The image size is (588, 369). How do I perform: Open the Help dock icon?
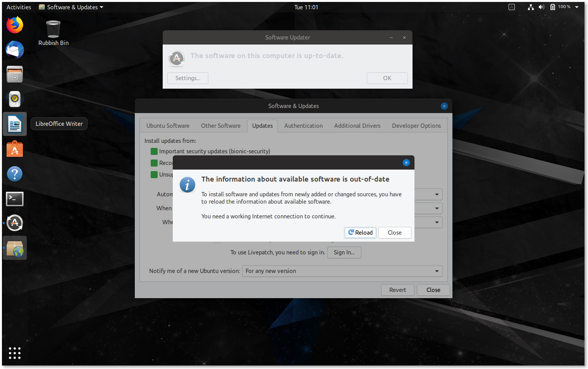coord(15,174)
